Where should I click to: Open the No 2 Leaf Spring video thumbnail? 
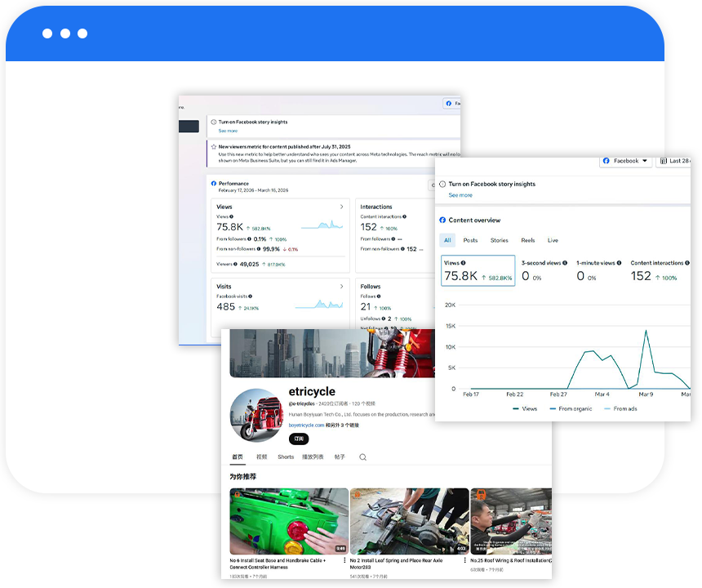410,521
